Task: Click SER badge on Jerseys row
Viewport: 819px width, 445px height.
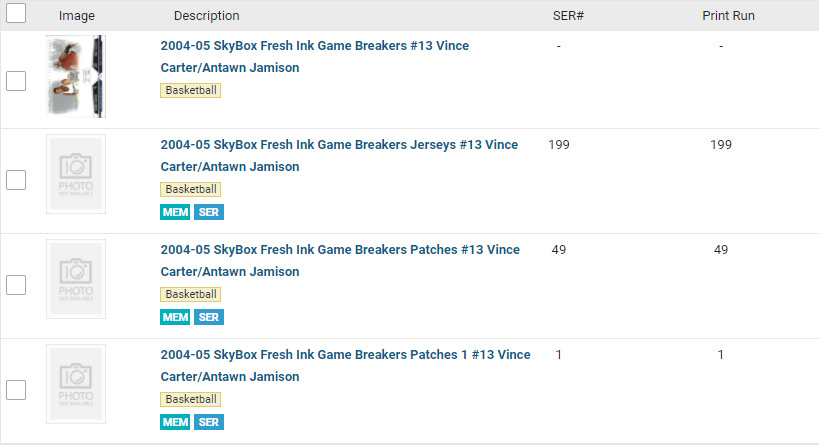Action: coord(209,212)
